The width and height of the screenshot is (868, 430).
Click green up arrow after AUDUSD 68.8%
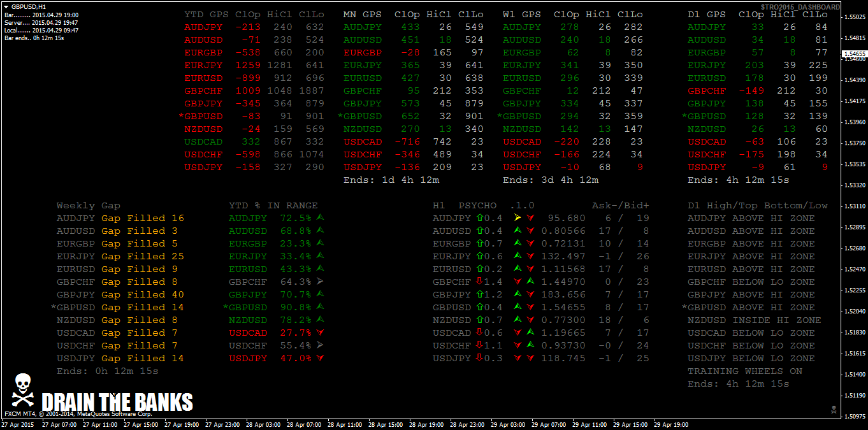click(x=320, y=231)
